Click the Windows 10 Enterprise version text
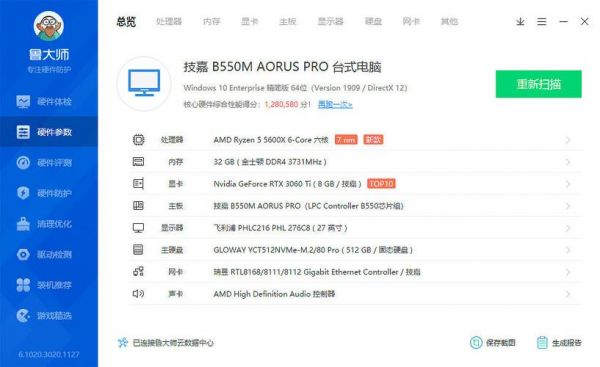The height and width of the screenshot is (367, 600). [295, 88]
